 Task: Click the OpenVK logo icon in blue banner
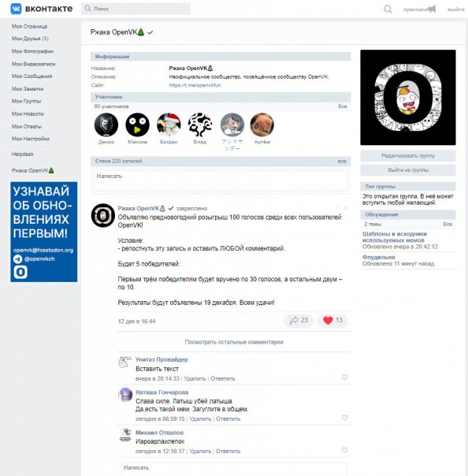[x=20, y=272]
